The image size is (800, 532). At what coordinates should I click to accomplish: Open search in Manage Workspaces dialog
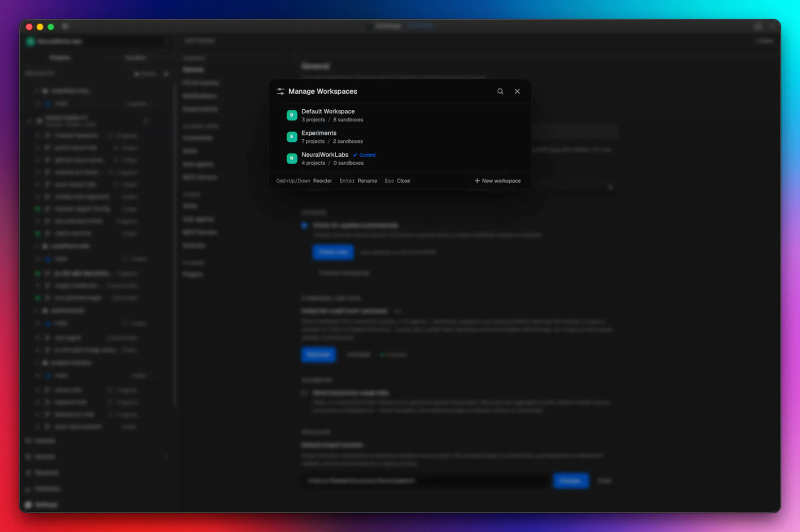(500, 91)
